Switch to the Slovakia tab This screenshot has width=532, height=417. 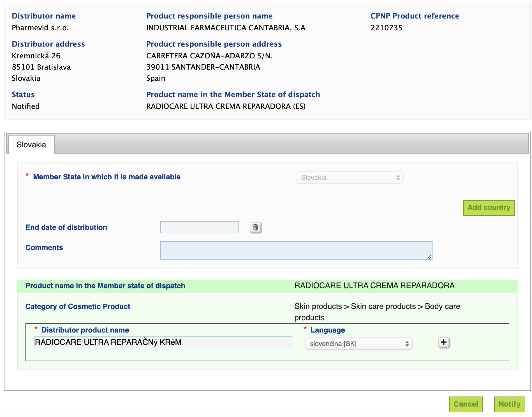31,145
